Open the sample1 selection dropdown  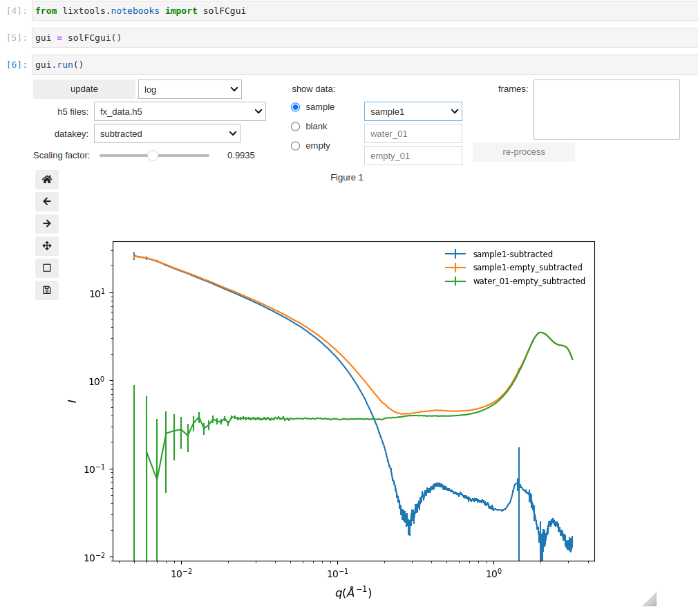point(413,111)
